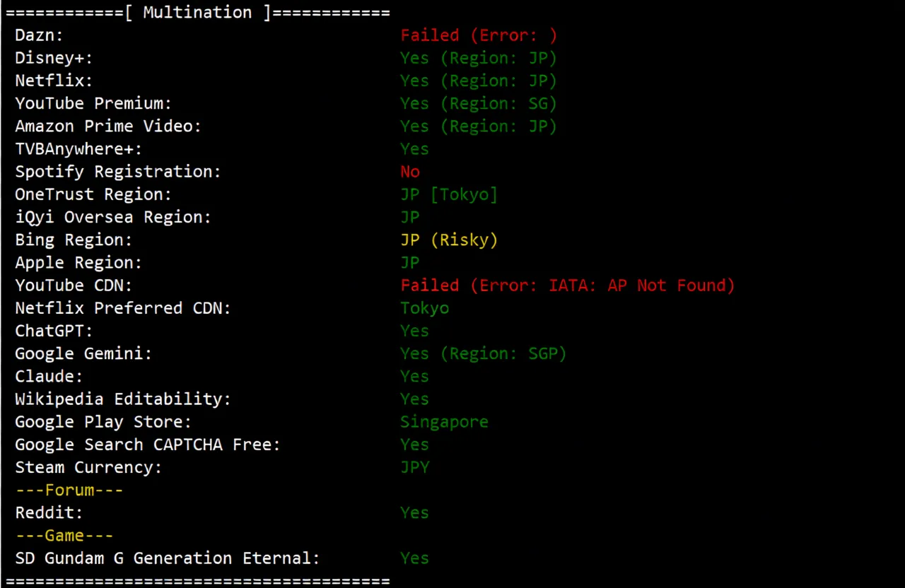Select the Spotify Registration No result
Screen dimensions: 905x588
tap(410, 171)
